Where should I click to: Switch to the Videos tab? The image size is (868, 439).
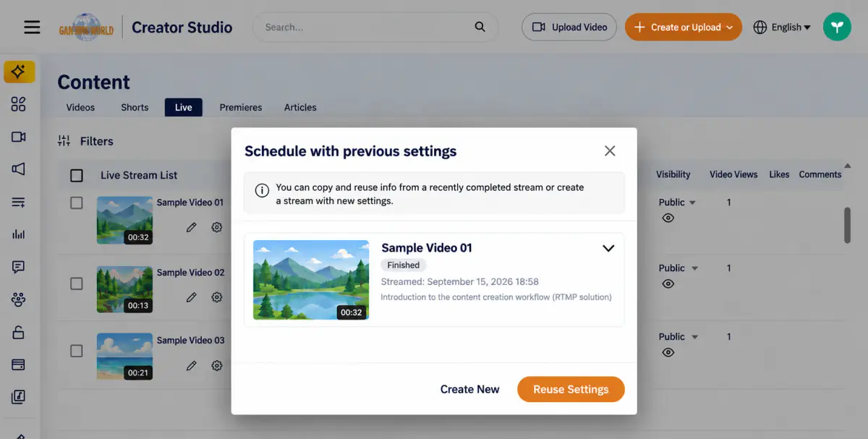tap(80, 107)
